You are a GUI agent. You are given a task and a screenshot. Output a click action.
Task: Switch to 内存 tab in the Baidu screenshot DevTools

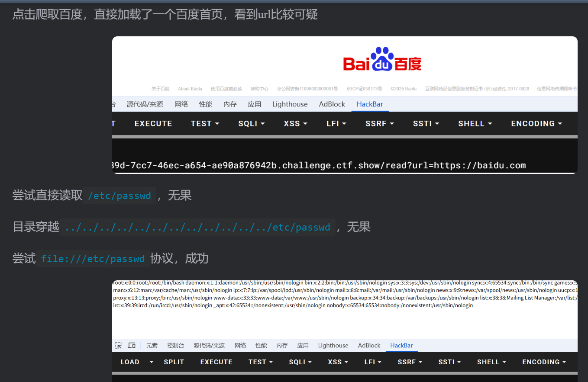tap(230, 104)
